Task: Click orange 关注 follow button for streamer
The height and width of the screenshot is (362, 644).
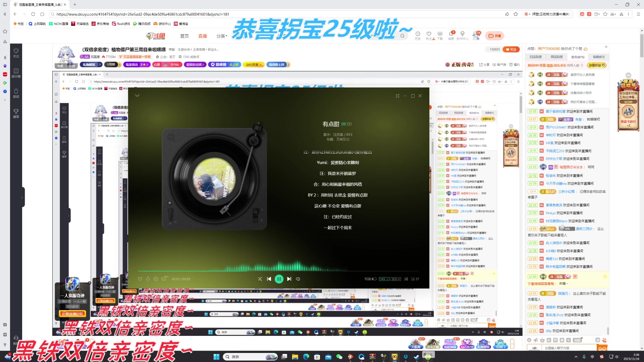Action: pos(511,49)
